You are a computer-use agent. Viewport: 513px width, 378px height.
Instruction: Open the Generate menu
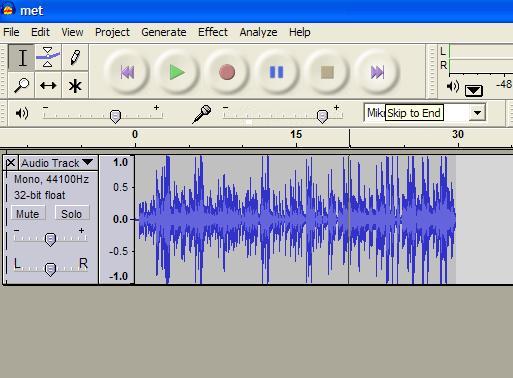pos(164,32)
